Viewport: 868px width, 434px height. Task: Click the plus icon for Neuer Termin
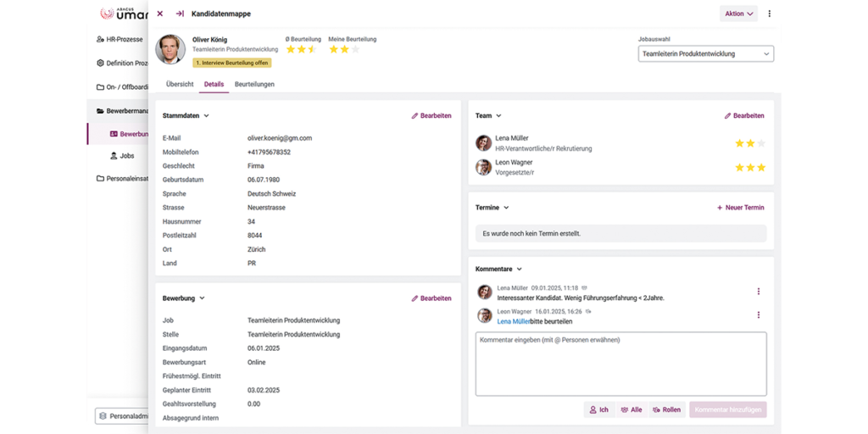coord(720,208)
